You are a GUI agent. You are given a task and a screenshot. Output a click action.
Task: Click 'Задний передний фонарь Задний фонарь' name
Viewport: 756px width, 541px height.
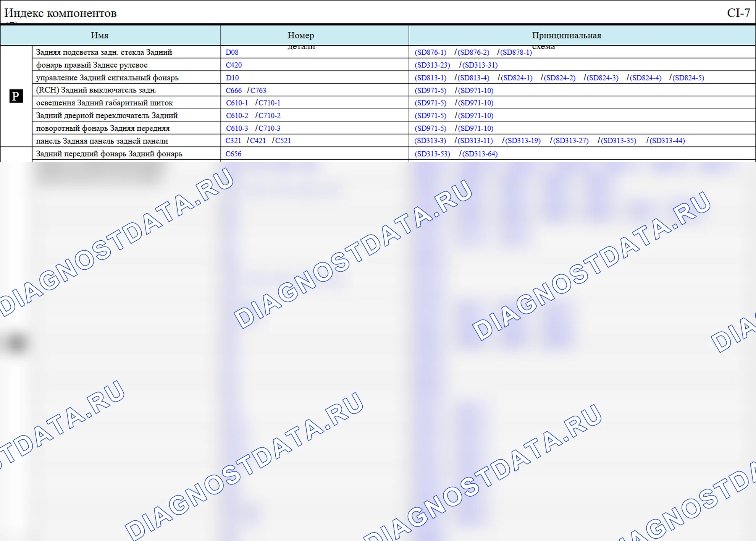pos(109,154)
